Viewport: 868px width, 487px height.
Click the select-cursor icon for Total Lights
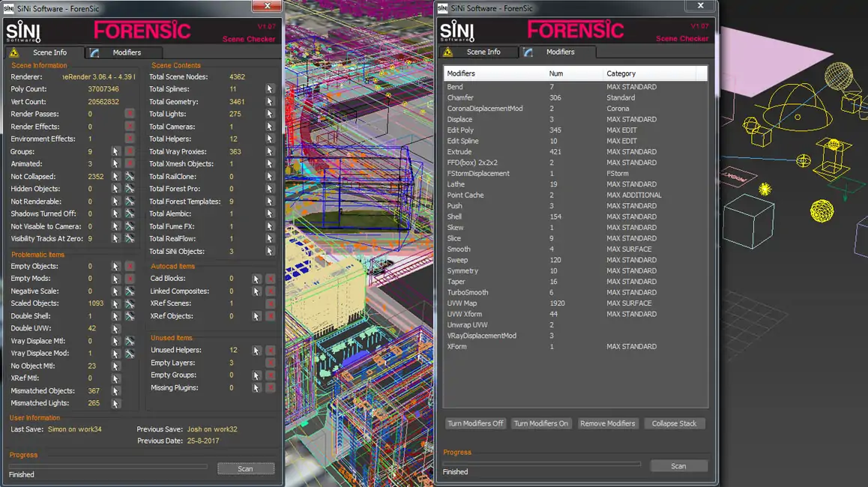270,114
